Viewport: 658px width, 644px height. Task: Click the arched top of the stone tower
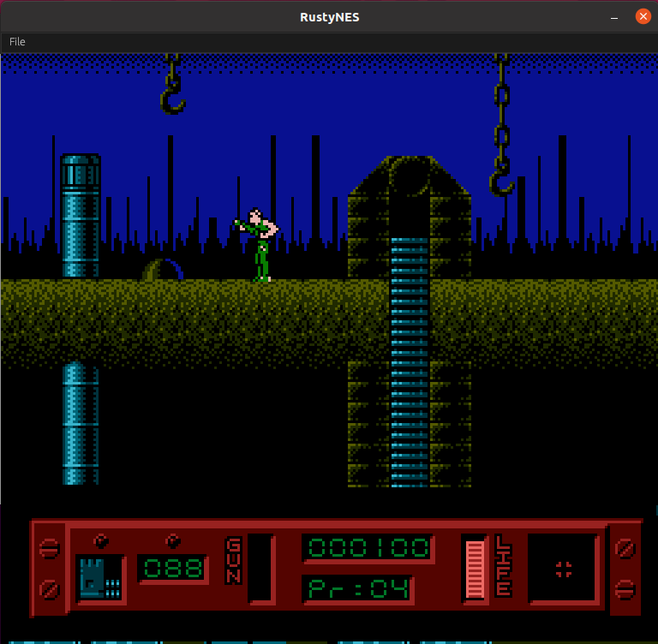tap(410, 176)
